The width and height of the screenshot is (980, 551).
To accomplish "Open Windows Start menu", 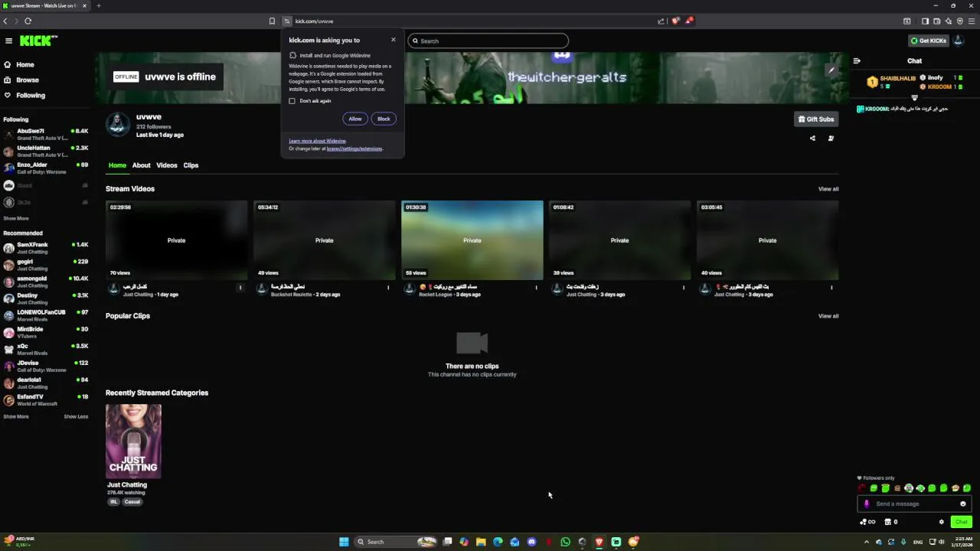I will tap(344, 542).
